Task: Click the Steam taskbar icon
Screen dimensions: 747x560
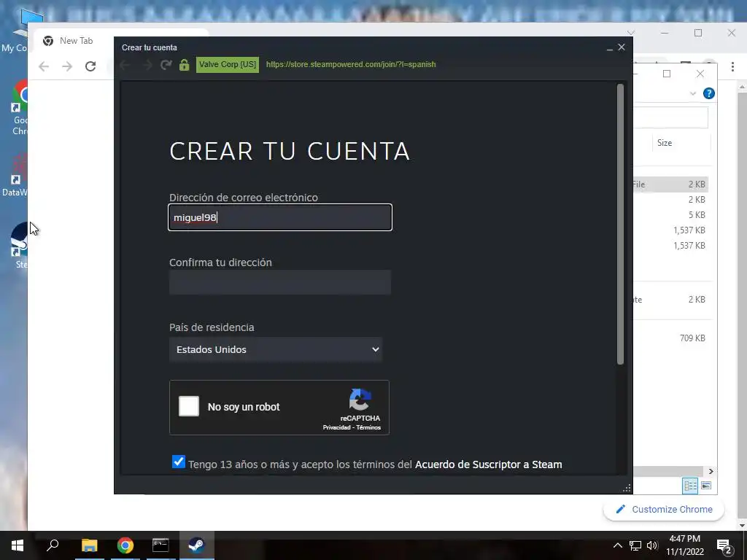Action: coord(196,545)
